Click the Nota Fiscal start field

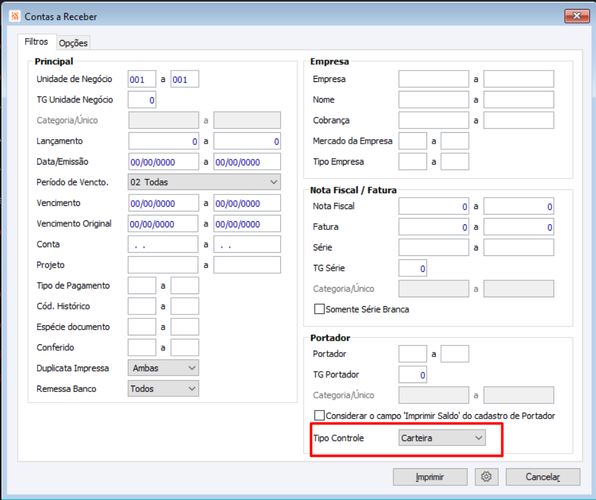pos(434,206)
